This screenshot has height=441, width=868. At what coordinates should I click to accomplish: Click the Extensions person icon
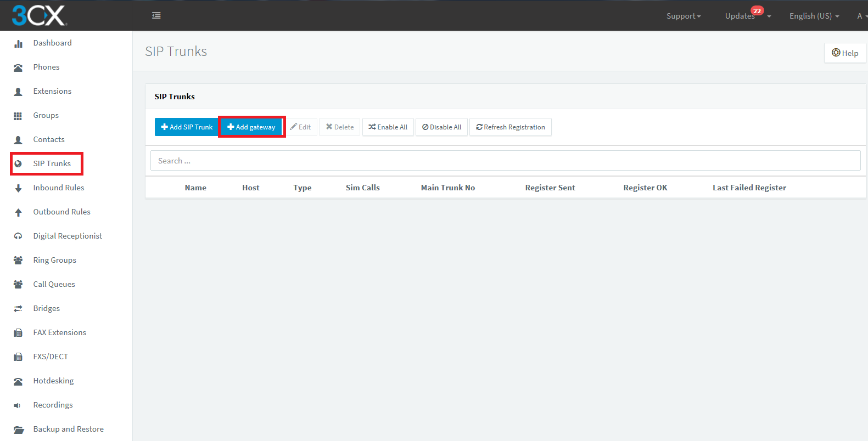click(18, 92)
